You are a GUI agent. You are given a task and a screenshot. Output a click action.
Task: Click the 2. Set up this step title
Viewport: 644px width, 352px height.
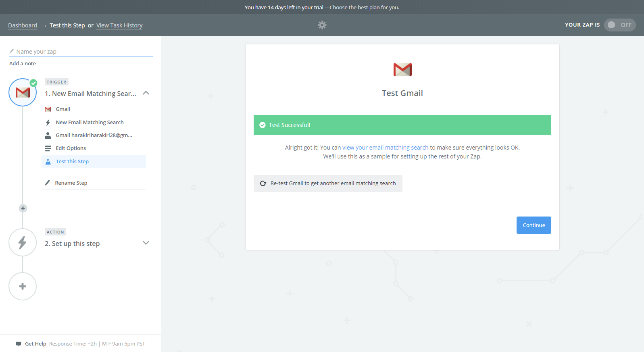tap(72, 244)
